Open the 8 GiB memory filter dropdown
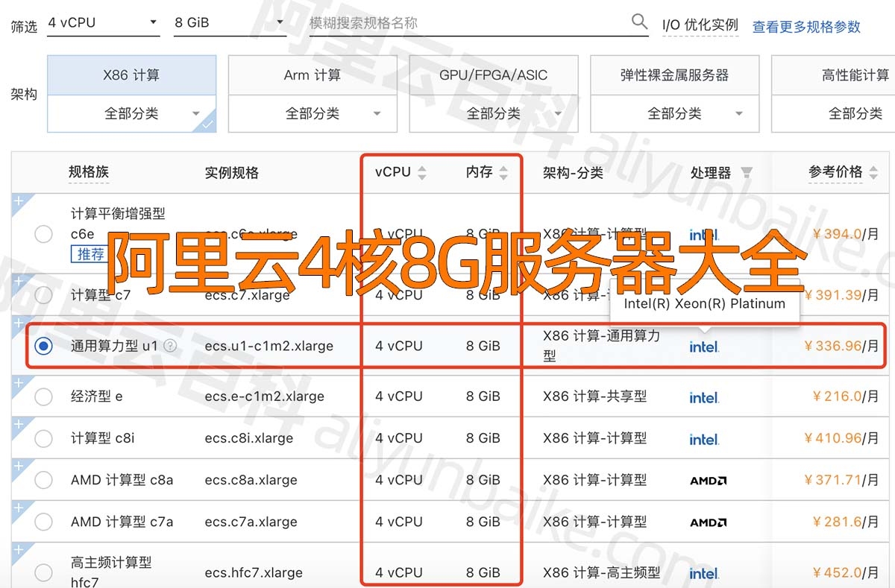 [x=229, y=22]
